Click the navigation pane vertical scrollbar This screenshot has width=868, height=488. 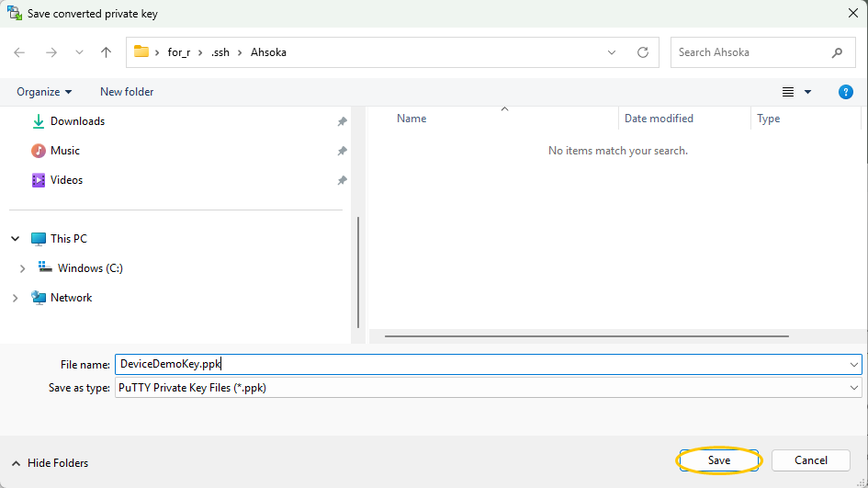pyautogui.click(x=358, y=272)
